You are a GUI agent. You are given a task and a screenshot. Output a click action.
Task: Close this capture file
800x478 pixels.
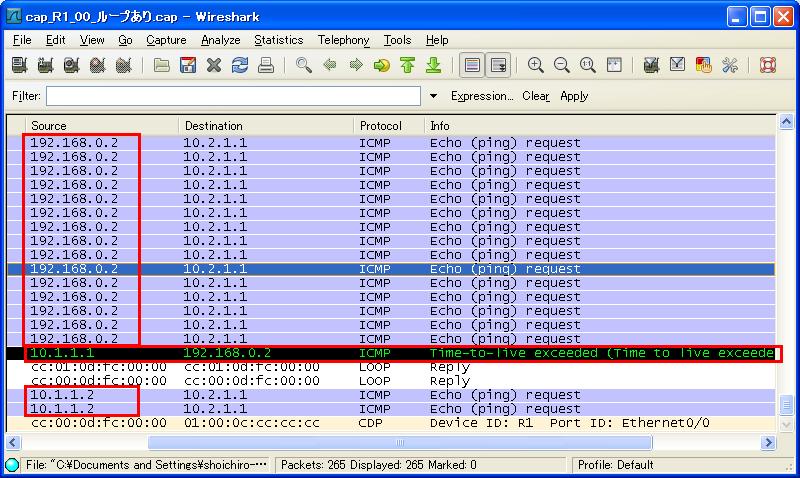click(x=214, y=65)
